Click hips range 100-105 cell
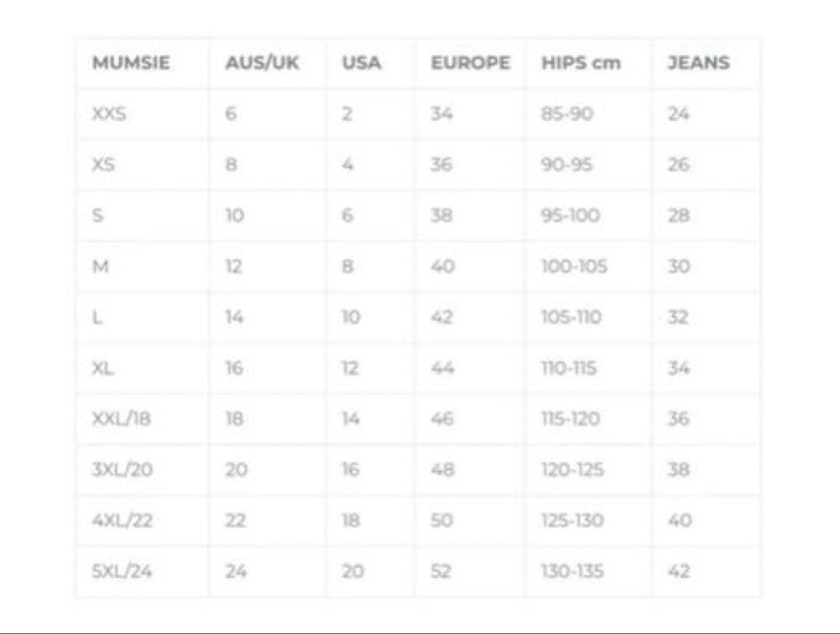Viewport: 840px width, 634px height. tap(575, 267)
